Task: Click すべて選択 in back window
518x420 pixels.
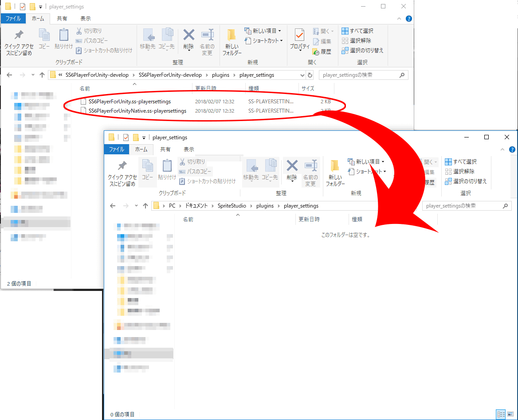Action: point(357,31)
